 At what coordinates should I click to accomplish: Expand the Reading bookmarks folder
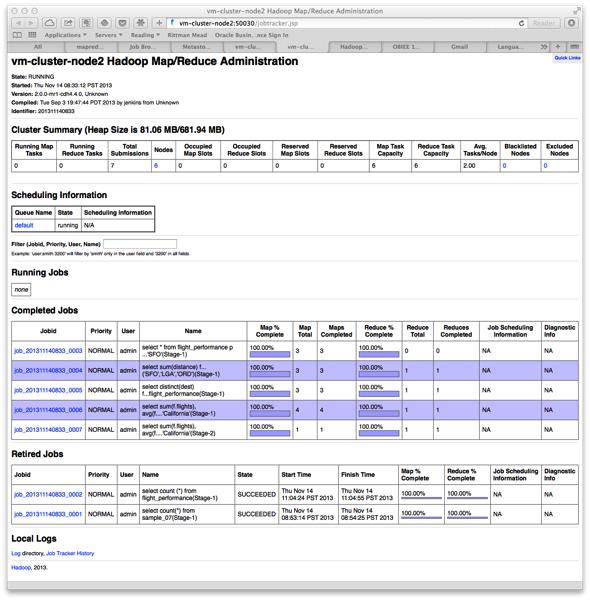pos(145,35)
